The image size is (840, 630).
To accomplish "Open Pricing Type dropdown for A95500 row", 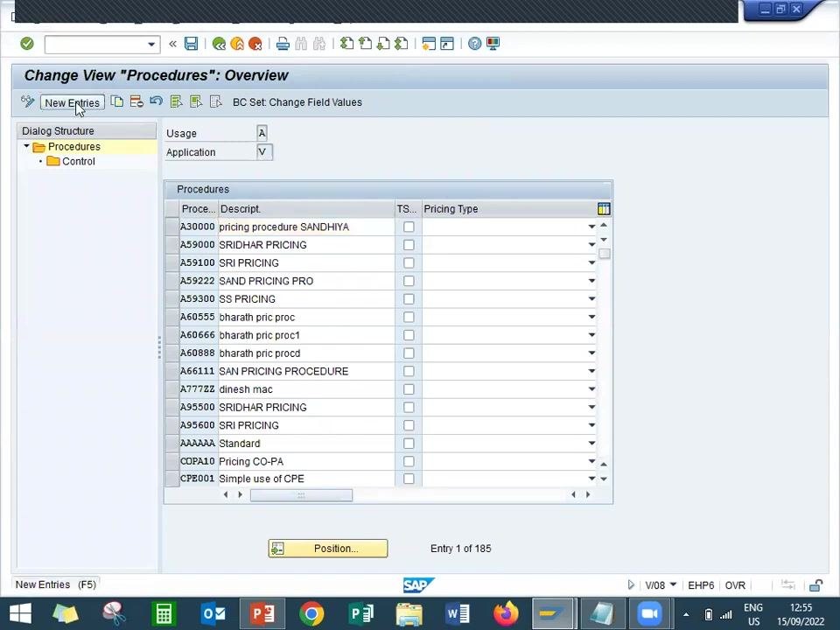I will [x=591, y=407].
